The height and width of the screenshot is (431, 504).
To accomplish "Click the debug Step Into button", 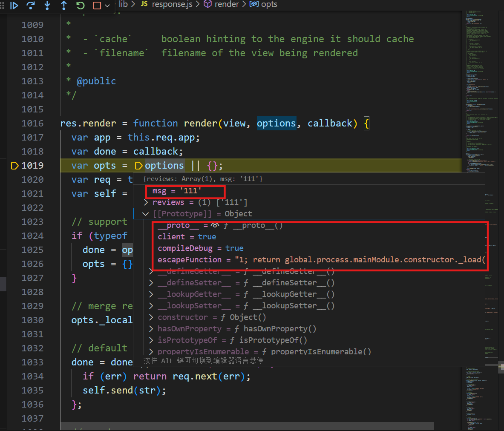I will pos(47,5).
